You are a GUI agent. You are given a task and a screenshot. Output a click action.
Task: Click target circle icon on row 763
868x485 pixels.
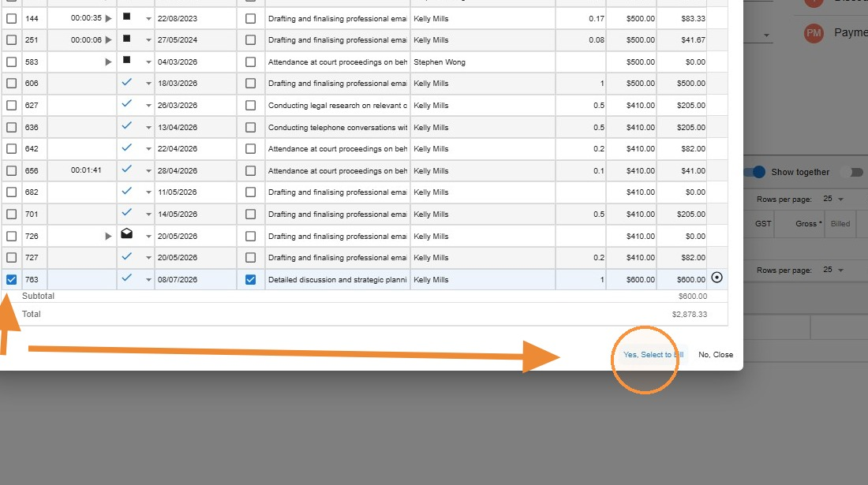716,278
